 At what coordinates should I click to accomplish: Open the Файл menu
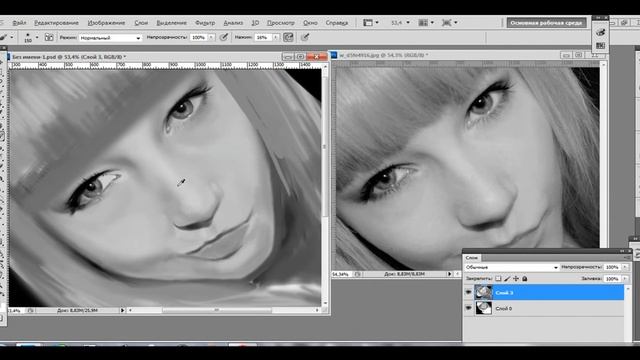pos(19,23)
